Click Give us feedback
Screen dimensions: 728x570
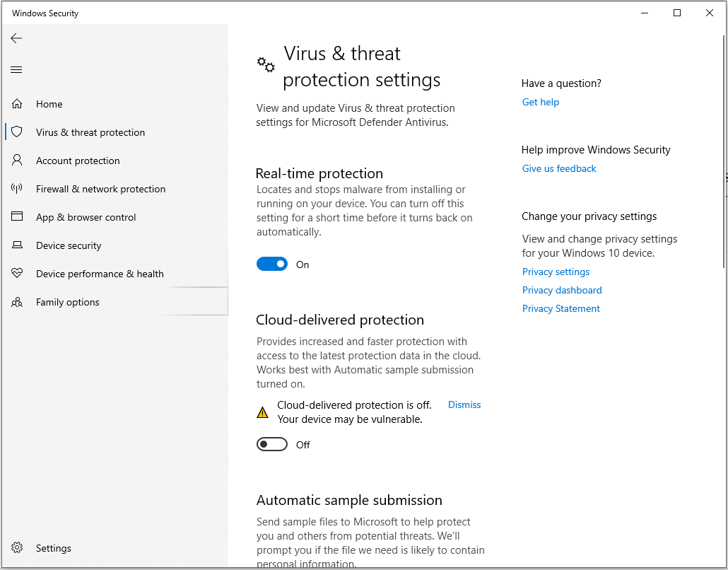[559, 168]
